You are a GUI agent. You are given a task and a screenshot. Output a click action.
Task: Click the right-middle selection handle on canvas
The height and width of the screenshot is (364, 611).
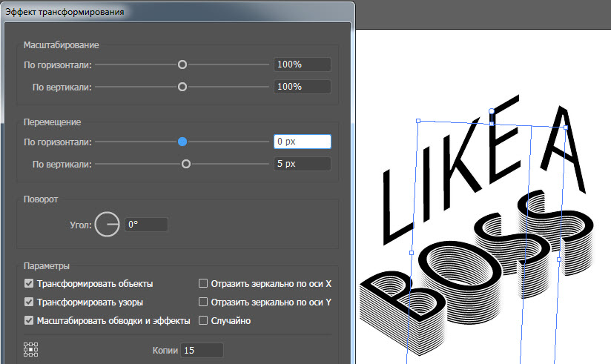[559, 259]
